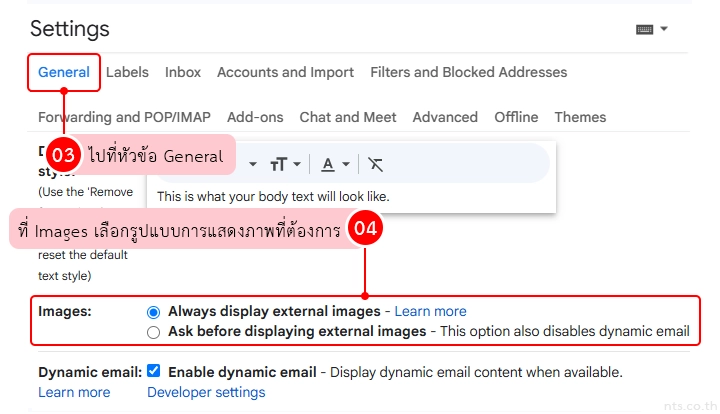Open the Offline settings tab
The height and width of the screenshot is (414, 720).
pyautogui.click(x=516, y=117)
